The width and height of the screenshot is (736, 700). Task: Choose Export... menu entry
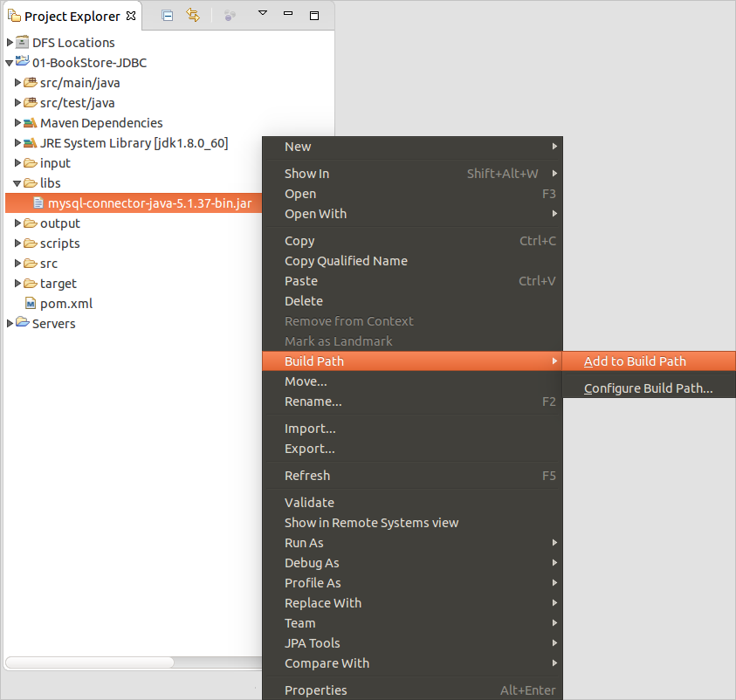coord(413,449)
